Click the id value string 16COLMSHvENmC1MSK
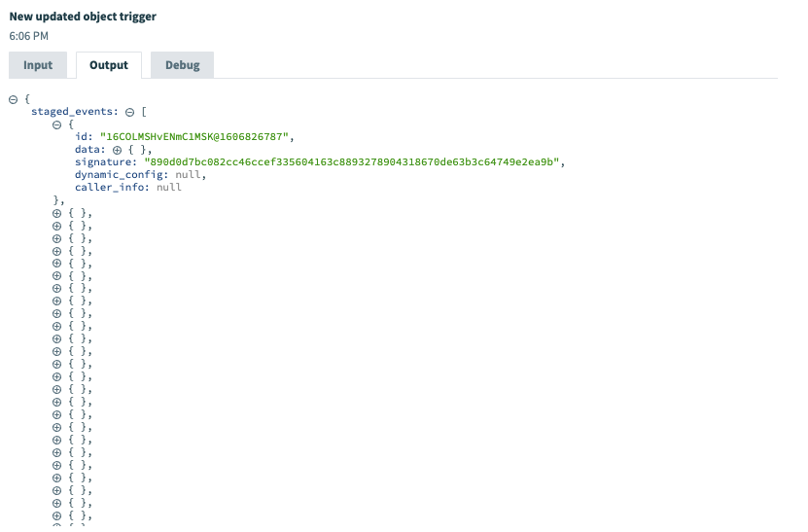808x532 pixels. click(194, 137)
